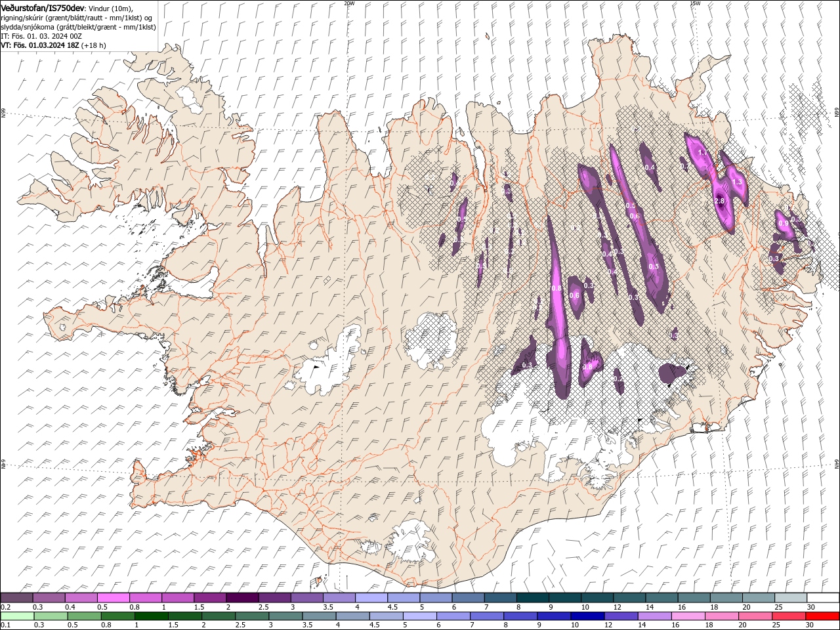Image resolution: width=840 pixels, height=630 pixels.
Task: Select the bright red 30 swatch, lower scale
Action: 822,616
